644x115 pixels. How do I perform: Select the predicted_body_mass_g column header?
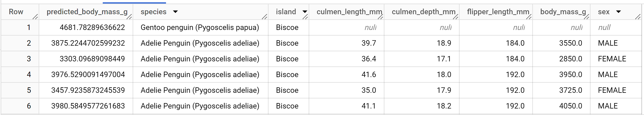(x=87, y=12)
